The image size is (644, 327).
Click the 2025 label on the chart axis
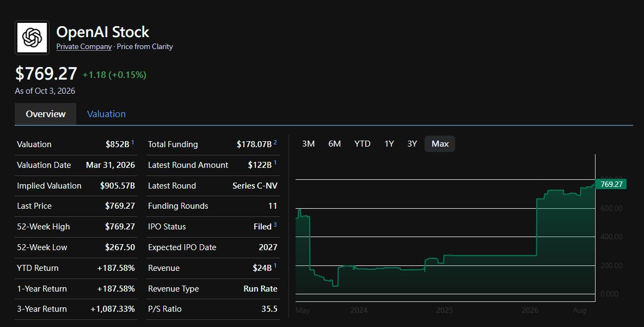[x=444, y=310]
